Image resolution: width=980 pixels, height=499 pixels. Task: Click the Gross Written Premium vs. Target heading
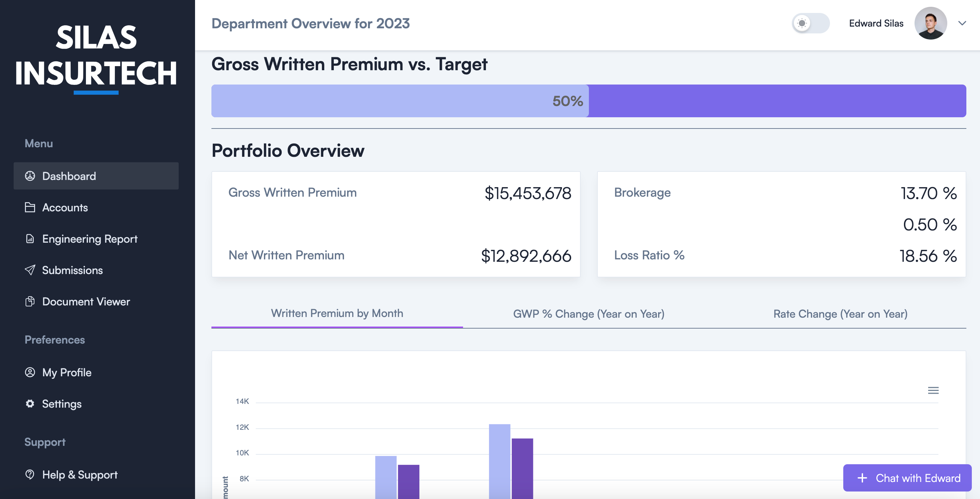(349, 64)
